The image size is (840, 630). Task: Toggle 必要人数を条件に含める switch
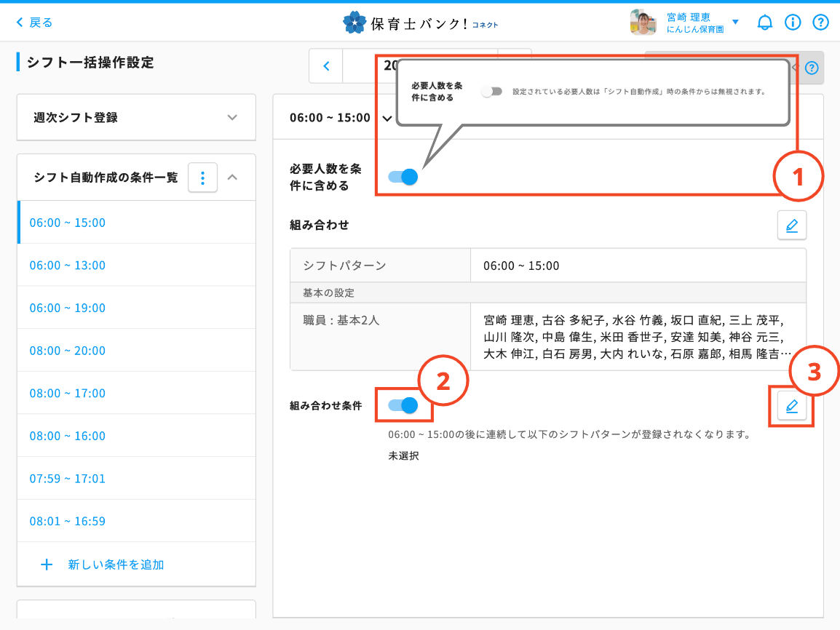[403, 176]
